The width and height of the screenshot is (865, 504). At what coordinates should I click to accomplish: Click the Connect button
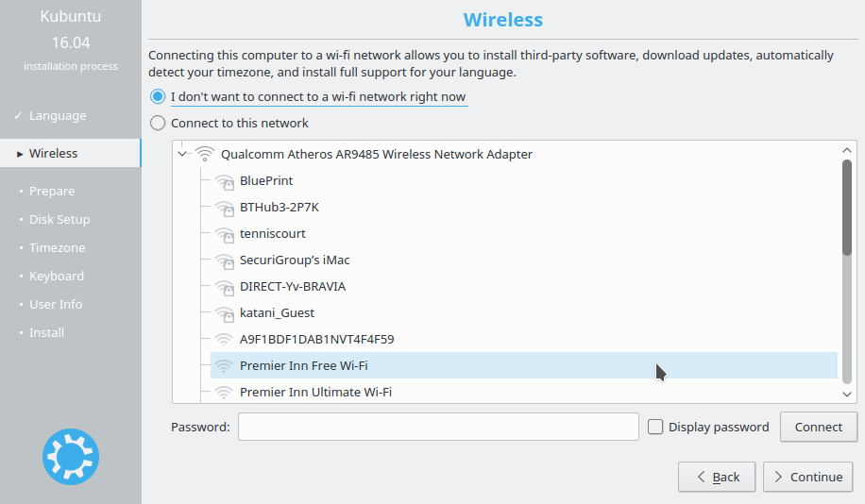tap(819, 427)
